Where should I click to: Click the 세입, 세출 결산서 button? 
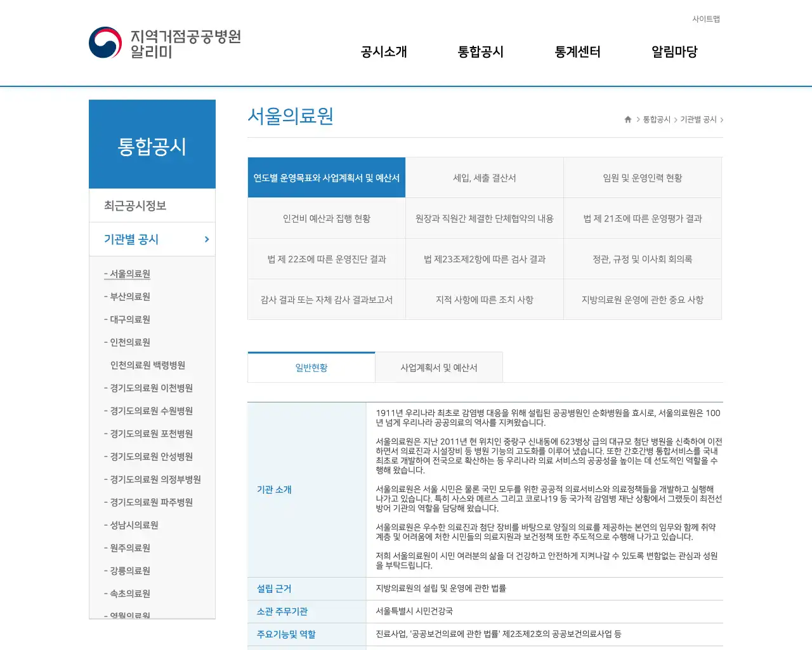tap(485, 178)
